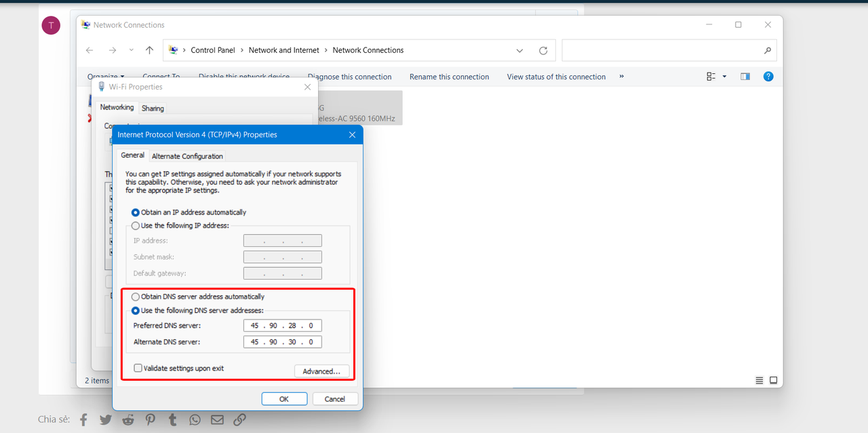The width and height of the screenshot is (868, 433).
Task: Switch to the Alternate Configuration tab
Action: pyautogui.click(x=187, y=156)
